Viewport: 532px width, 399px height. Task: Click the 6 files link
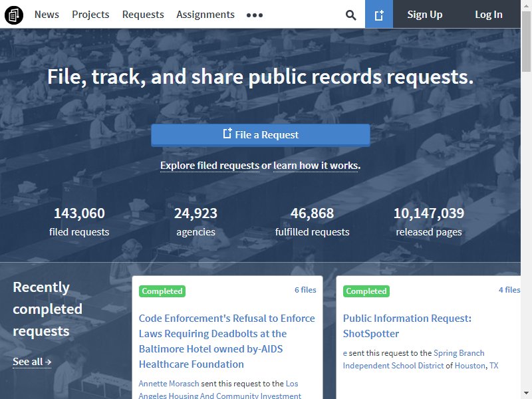pyautogui.click(x=305, y=290)
